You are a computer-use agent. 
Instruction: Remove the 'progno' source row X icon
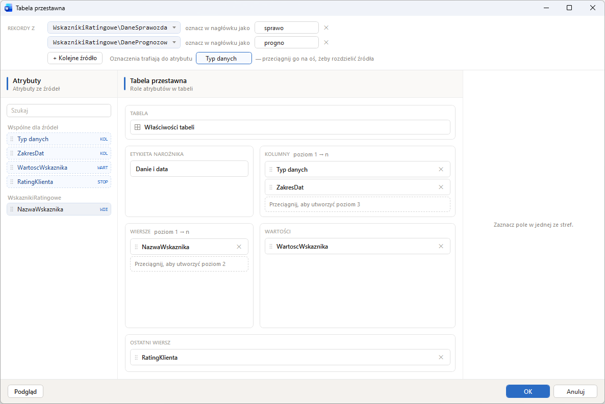[326, 42]
